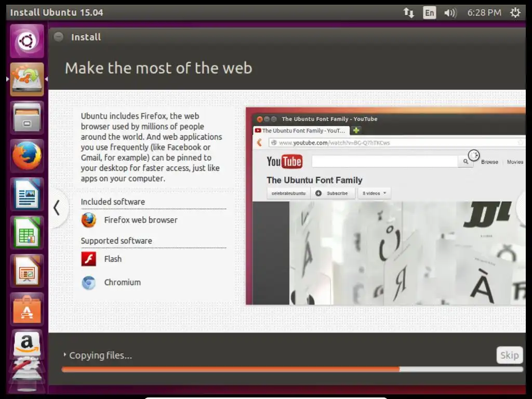Open LibreOffice Writer from launcher
532x399 pixels.
(x=27, y=194)
